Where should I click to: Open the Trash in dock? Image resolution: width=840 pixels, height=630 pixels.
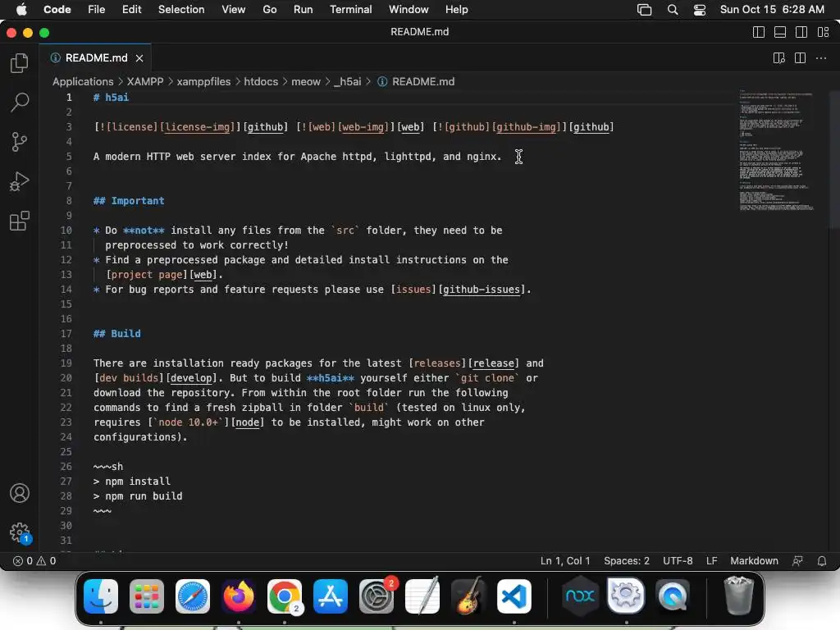(x=739, y=596)
